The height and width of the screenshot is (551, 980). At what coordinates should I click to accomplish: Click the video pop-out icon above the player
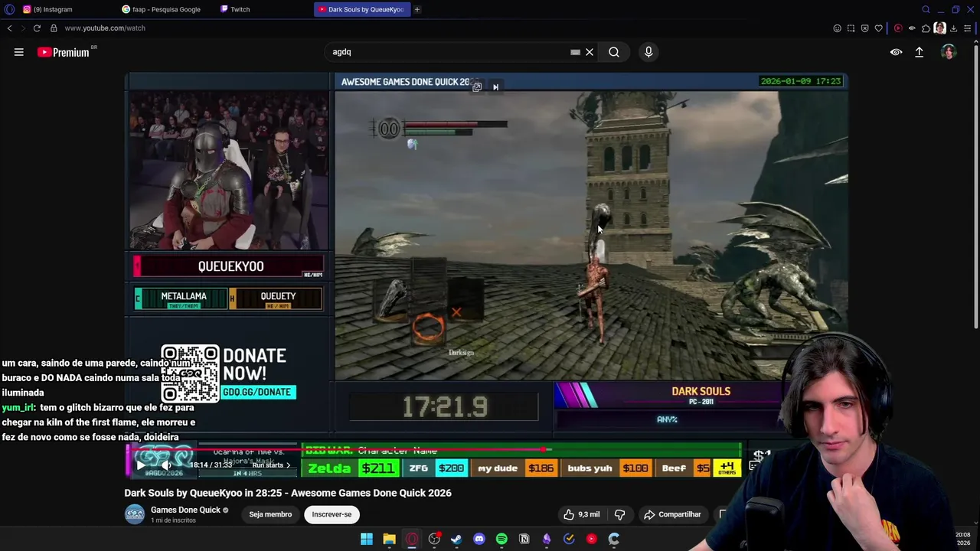click(x=477, y=87)
